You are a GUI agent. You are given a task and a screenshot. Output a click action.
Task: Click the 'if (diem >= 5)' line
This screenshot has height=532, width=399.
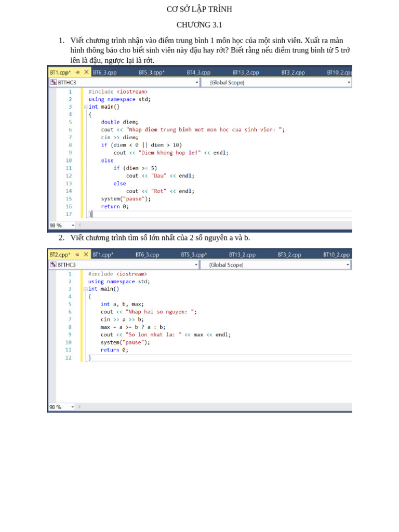[135, 168]
